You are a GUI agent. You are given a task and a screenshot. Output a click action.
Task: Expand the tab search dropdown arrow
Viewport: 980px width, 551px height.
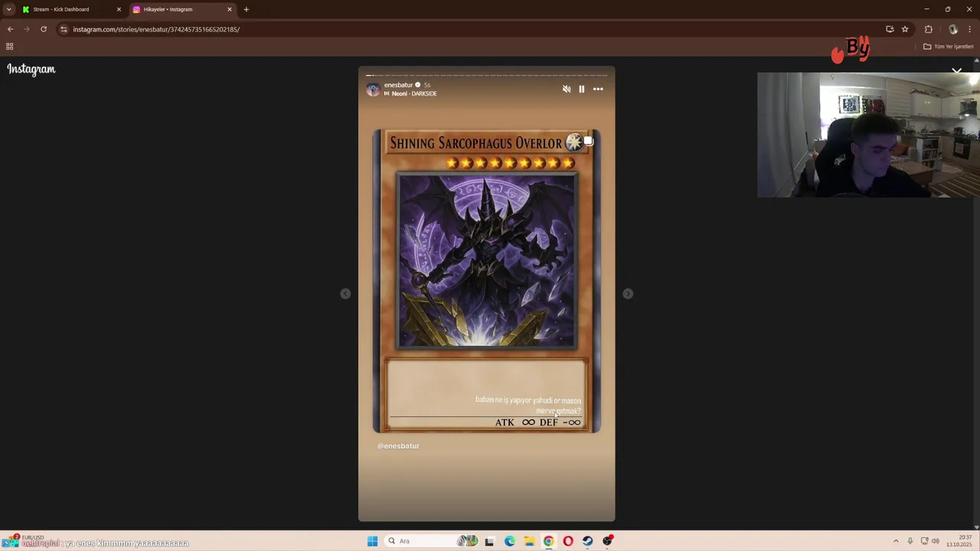click(8, 9)
